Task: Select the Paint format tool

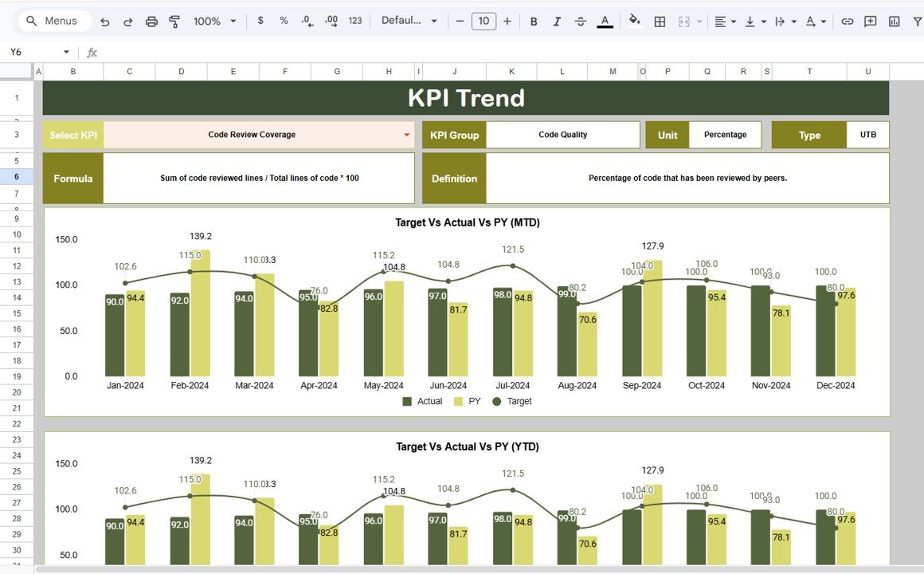Action: coord(174,22)
